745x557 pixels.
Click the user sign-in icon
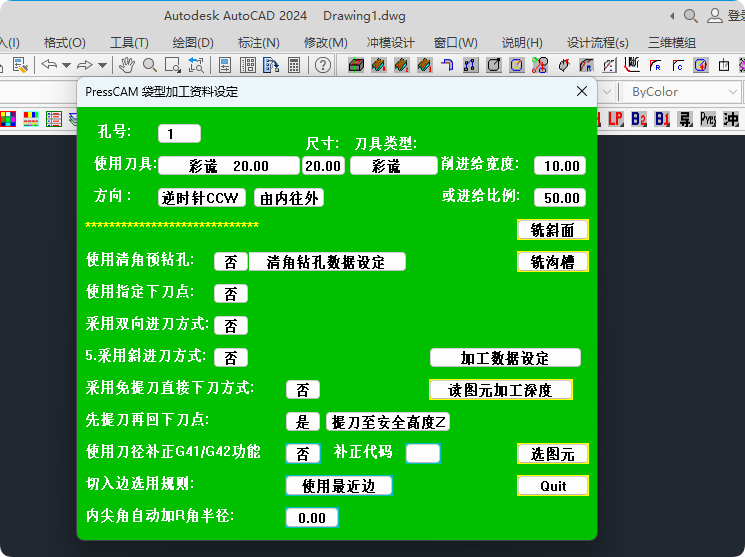715,16
